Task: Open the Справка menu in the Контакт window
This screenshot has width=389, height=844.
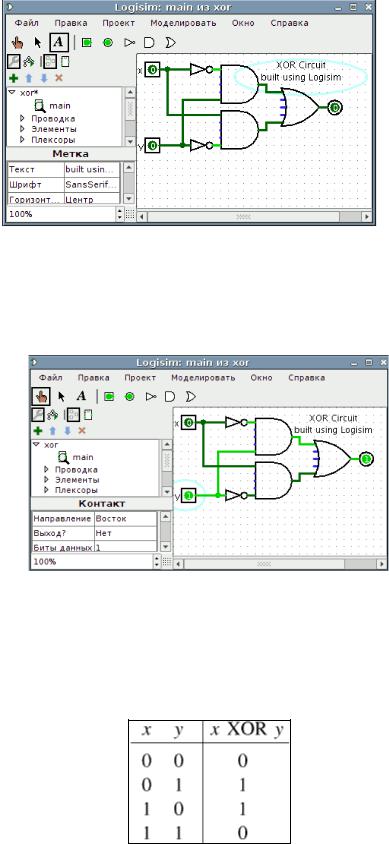Action: (306, 377)
